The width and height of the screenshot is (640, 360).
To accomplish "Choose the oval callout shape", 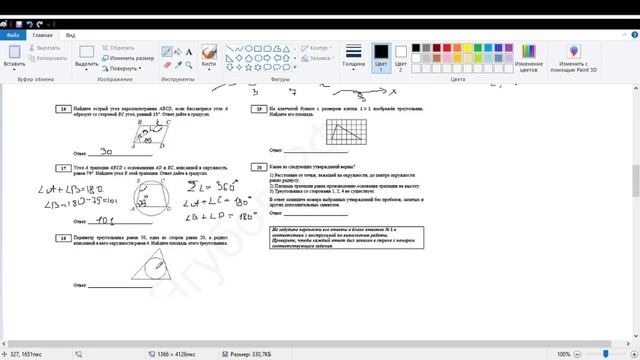I will point(277,67).
